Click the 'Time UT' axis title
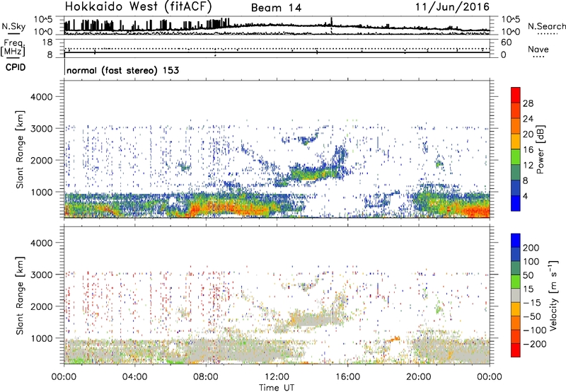Viewport: 566px width, 392px height. 277,388
